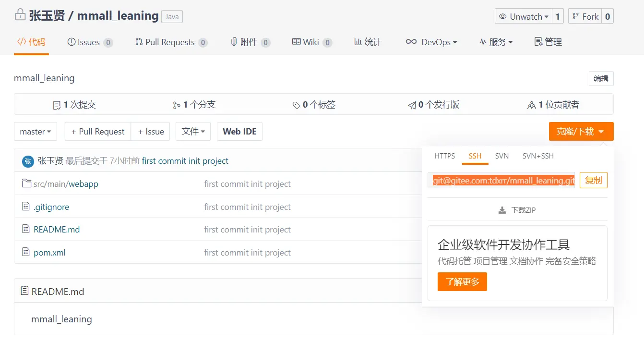Click the Fork button
644x342 pixels.
585,16
